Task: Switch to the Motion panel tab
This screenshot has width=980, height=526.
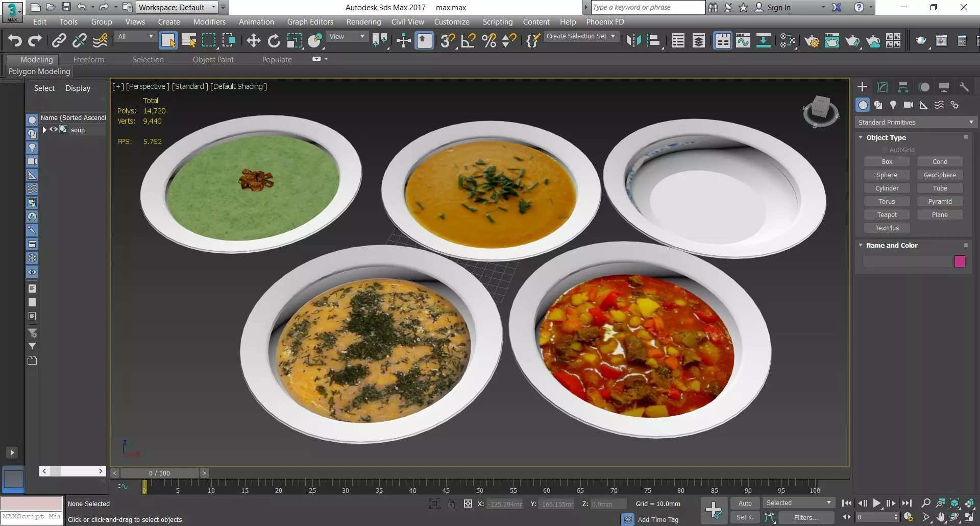Action: [923, 87]
